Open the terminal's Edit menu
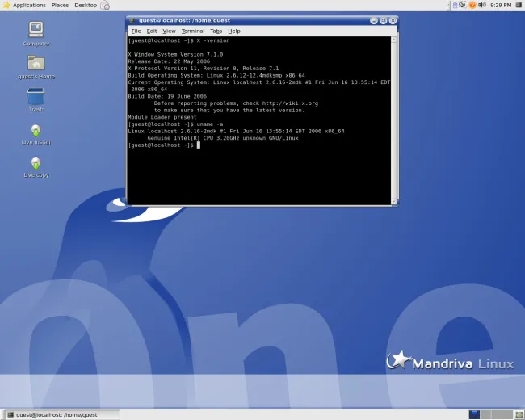This screenshot has width=525, height=420. (x=152, y=31)
